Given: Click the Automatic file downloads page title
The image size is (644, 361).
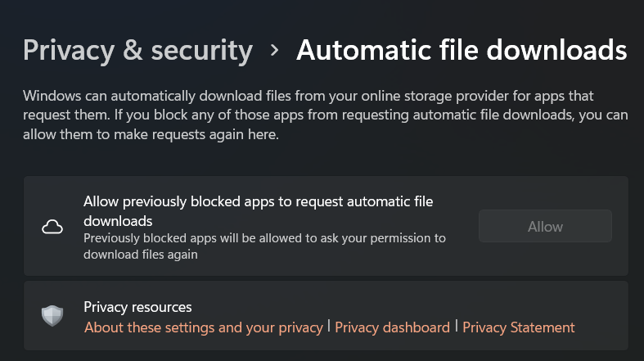Looking at the screenshot, I should click(x=462, y=51).
